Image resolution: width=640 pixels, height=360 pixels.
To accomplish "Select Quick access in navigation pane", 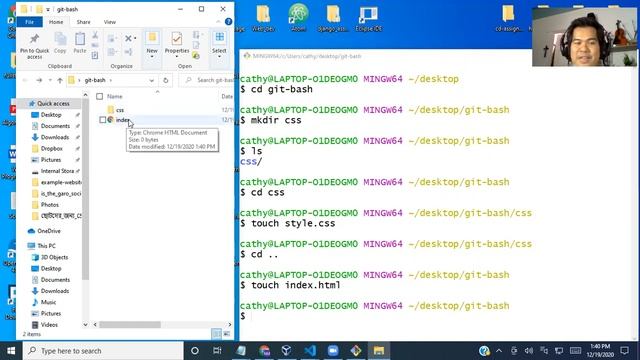I will [53, 104].
